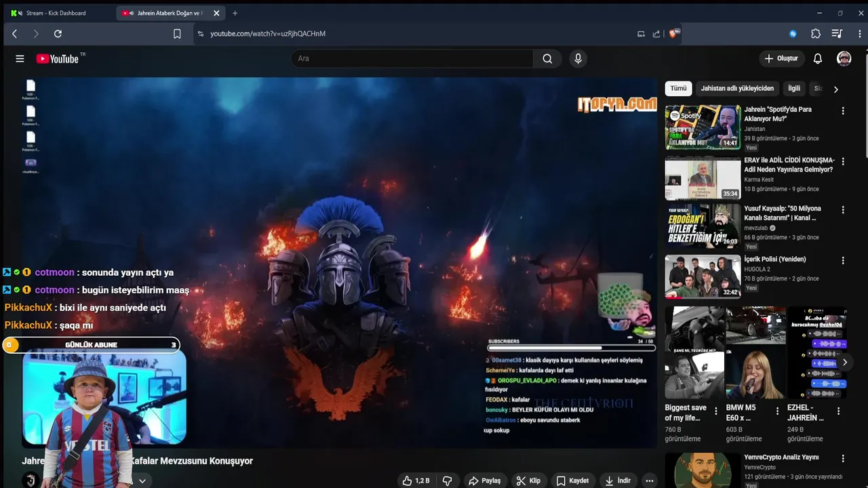Open the extensions puzzle icon
Viewport: 868px width, 488px height.
click(816, 33)
